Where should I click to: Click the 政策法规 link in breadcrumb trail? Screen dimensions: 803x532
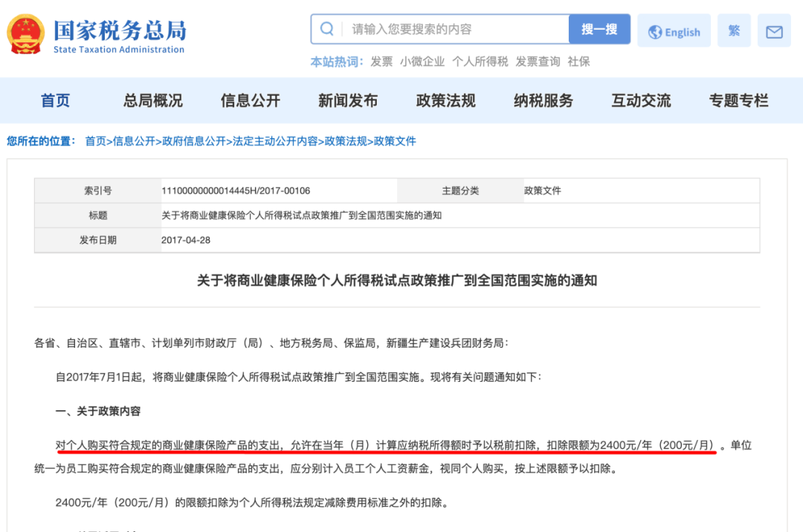tap(346, 141)
